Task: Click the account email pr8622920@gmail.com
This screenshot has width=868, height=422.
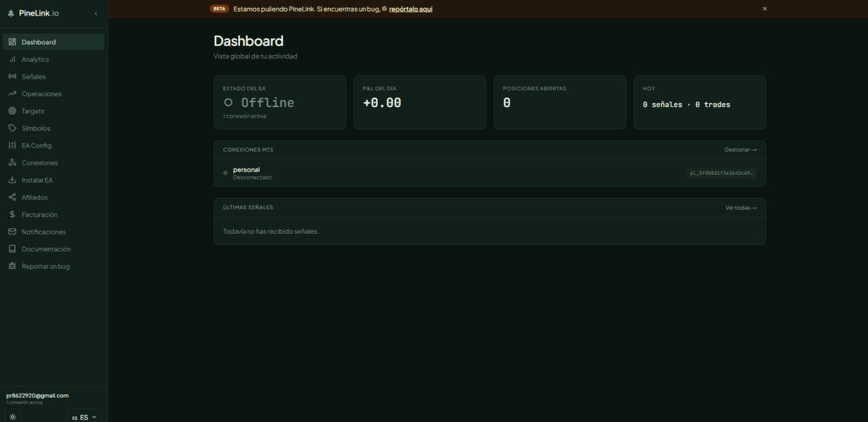Action: point(37,396)
